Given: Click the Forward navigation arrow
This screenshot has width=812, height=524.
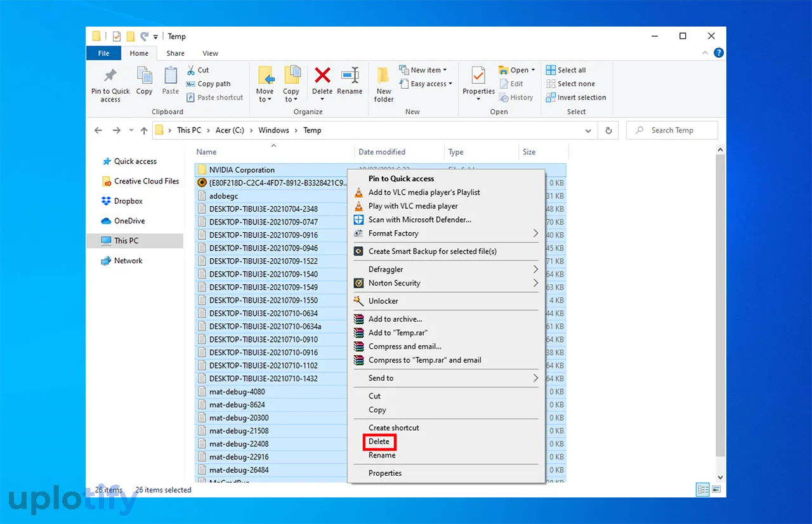Looking at the screenshot, I should [x=116, y=130].
